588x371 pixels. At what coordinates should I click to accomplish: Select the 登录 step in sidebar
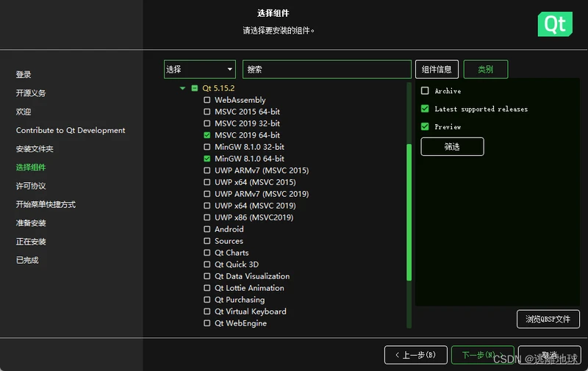tap(24, 75)
